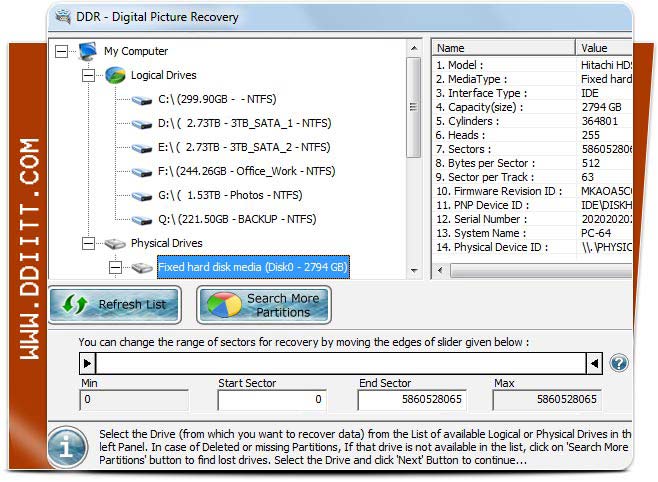
Task: Click the blue information icon
Action: pyautogui.click(x=67, y=447)
